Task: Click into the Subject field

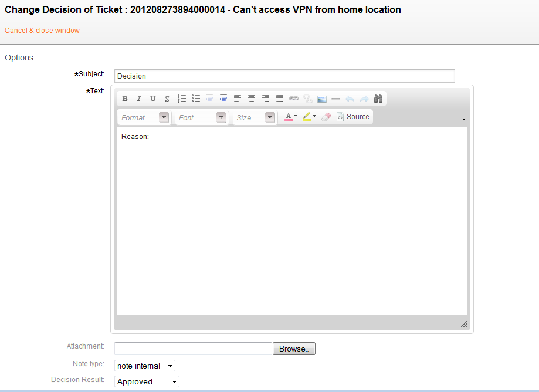Action: (x=284, y=76)
